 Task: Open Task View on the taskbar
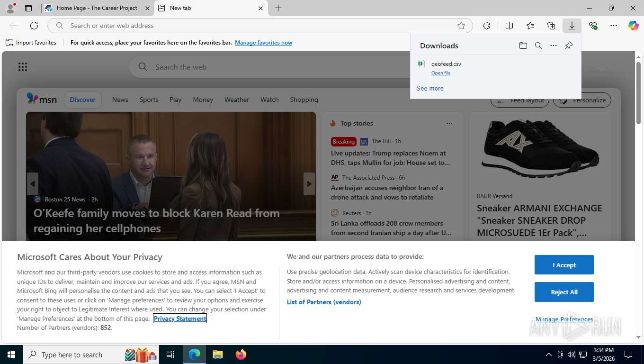pyautogui.click(x=170, y=355)
